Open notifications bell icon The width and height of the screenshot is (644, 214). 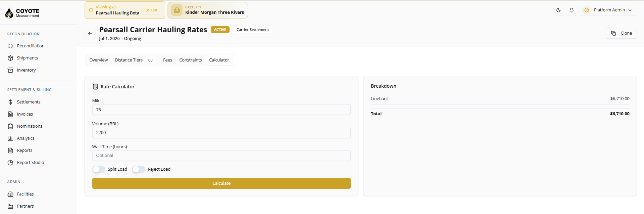point(572,10)
